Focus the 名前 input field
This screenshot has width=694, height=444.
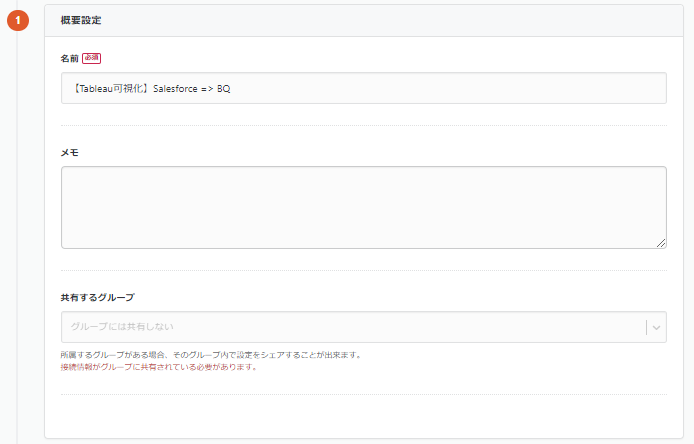pos(364,88)
